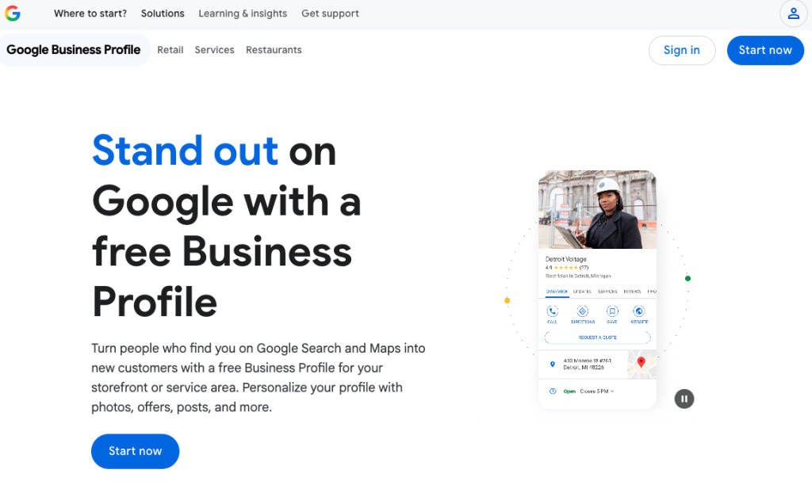Click the Sign in button
This screenshot has height=504, width=812.
[x=682, y=50]
